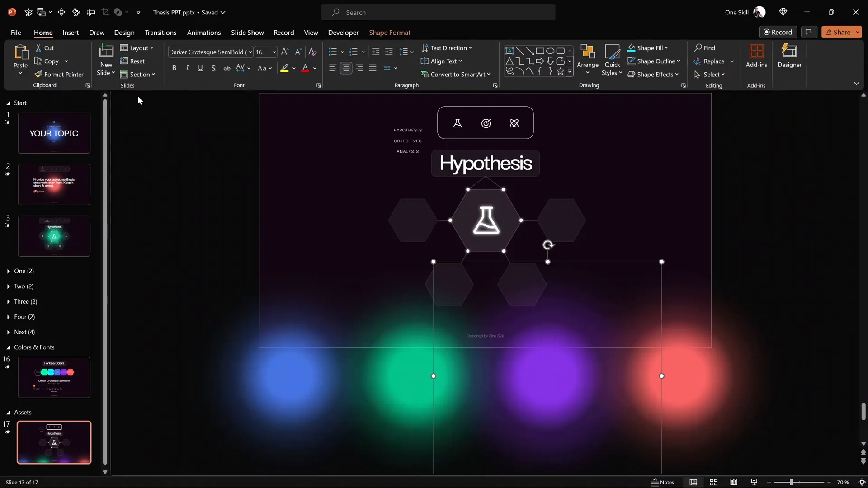The image size is (868, 488).
Task: Open Shape Fill dropdown
Action: [x=648, y=48]
